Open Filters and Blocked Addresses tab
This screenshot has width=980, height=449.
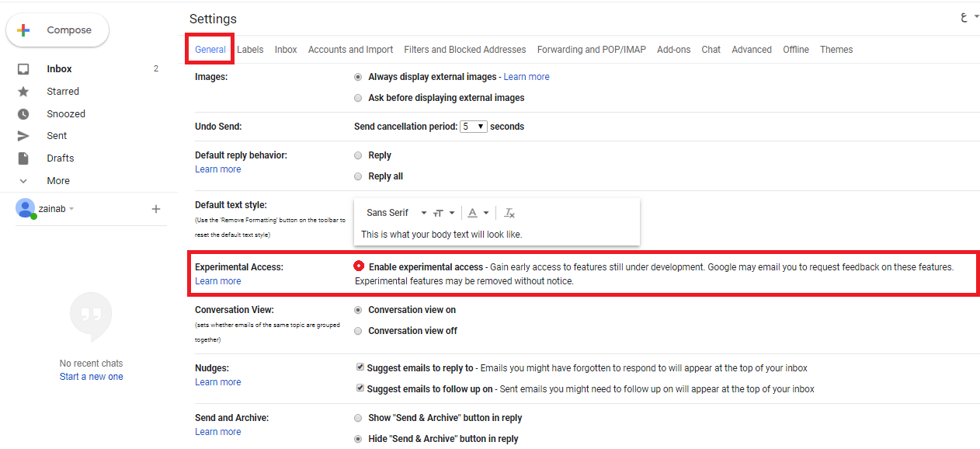(465, 50)
